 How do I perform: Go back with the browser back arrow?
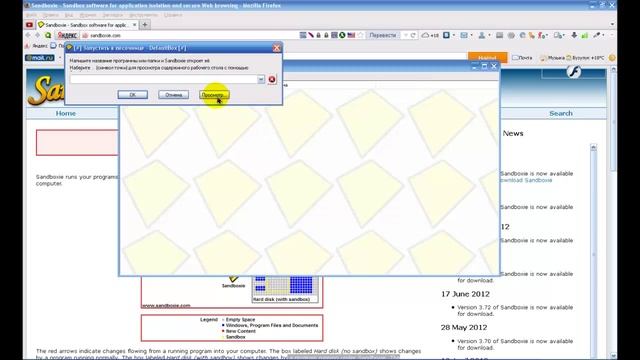[x=28, y=36]
